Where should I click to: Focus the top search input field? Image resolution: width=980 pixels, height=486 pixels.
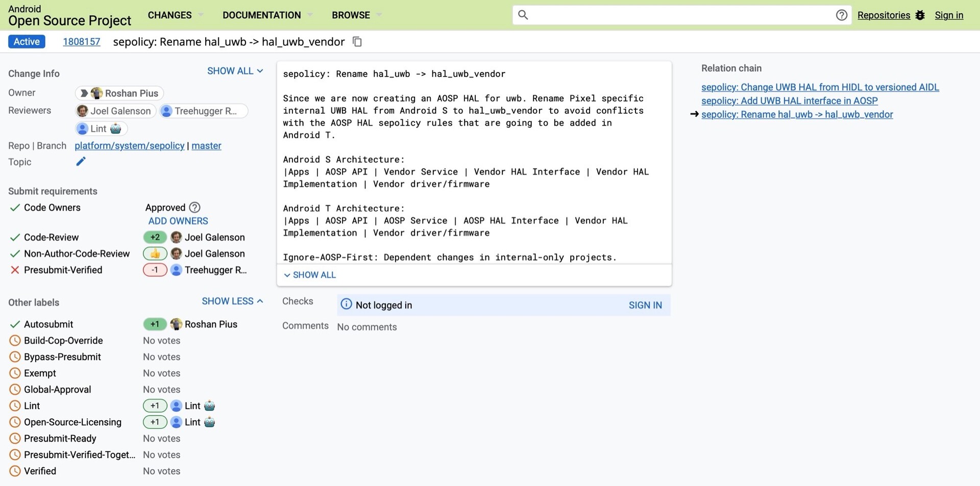[x=679, y=15]
